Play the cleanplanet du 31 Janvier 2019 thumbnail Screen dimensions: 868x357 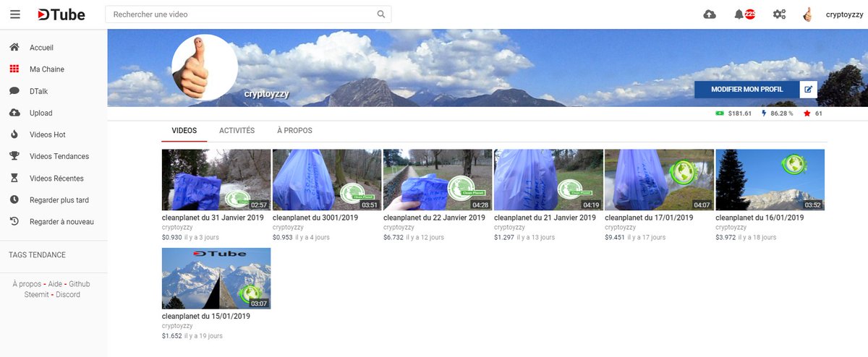(x=216, y=180)
